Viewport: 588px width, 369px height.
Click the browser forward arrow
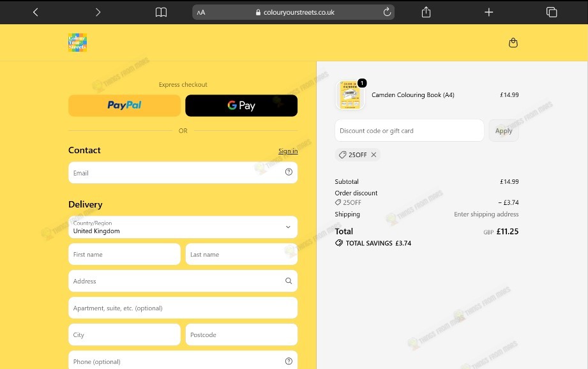tap(98, 12)
